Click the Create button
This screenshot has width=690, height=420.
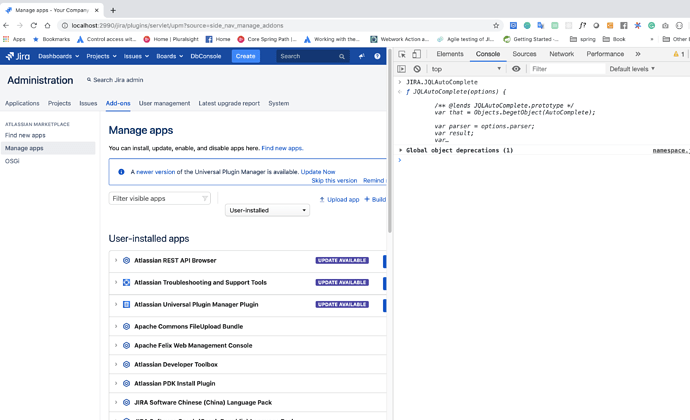[246, 56]
